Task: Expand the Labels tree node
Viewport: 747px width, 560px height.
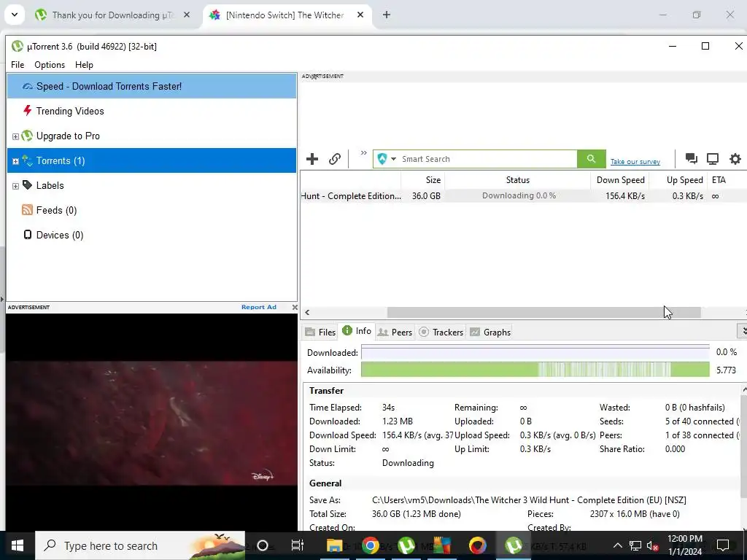Action: point(15,186)
